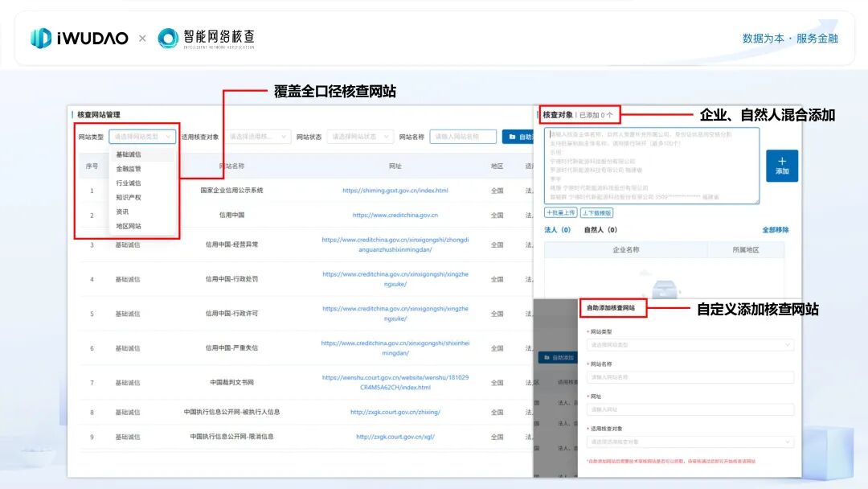The height and width of the screenshot is (489, 868).
Task: Switch to the 法人 (0) tab
Action: pyautogui.click(x=558, y=230)
